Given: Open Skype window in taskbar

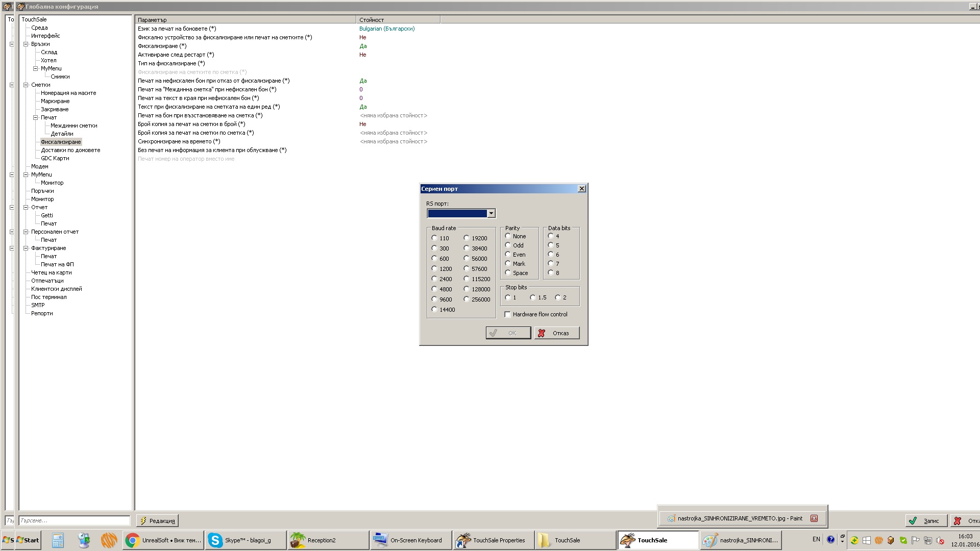Looking at the screenshot, I should pyautogui.click(x=246, y=540).
